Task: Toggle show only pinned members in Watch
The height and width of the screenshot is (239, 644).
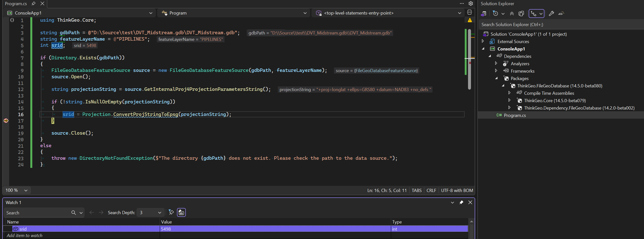Action: point(171,212)
